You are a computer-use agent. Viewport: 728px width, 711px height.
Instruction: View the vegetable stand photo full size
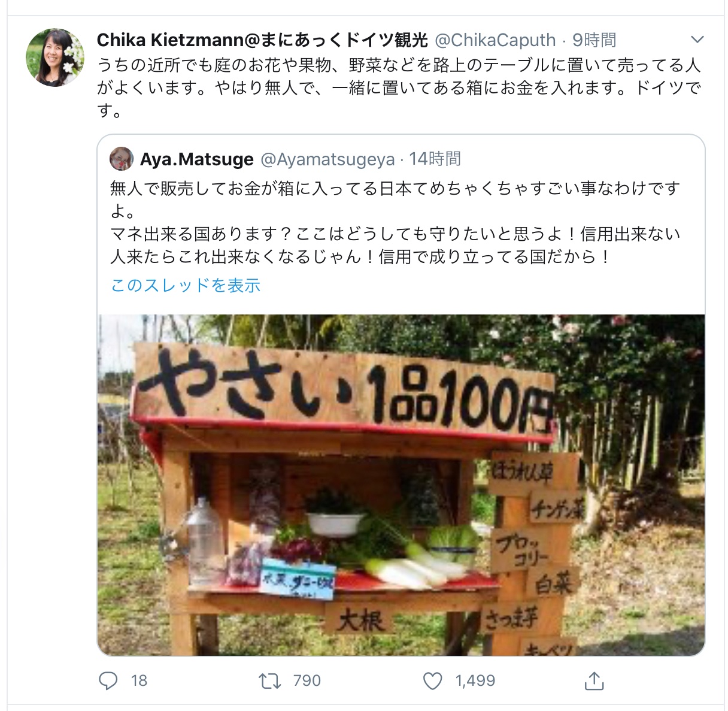401,485
